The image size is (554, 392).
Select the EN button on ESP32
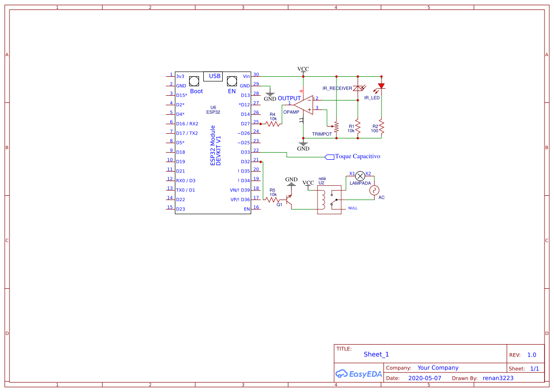[x=232, y=82]
